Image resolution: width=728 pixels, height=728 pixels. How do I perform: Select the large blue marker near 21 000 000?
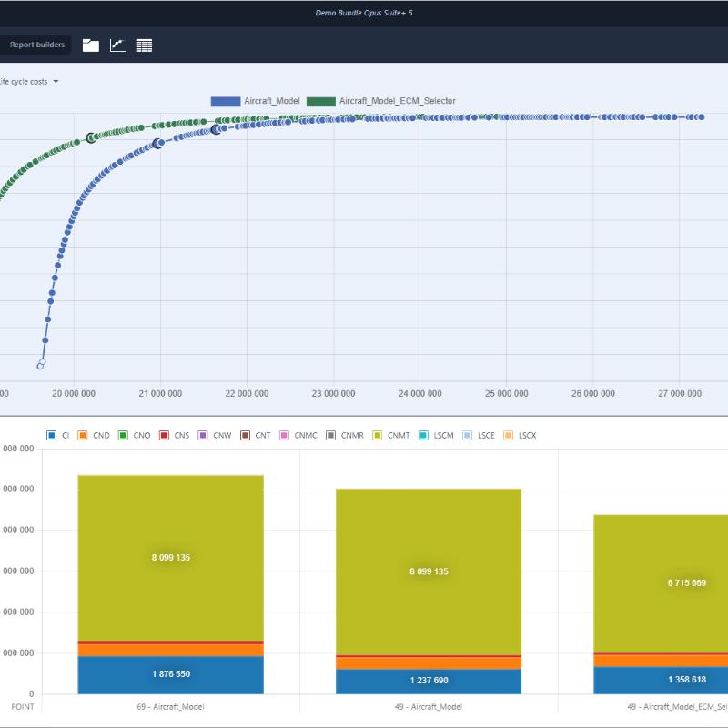point(157,144)
